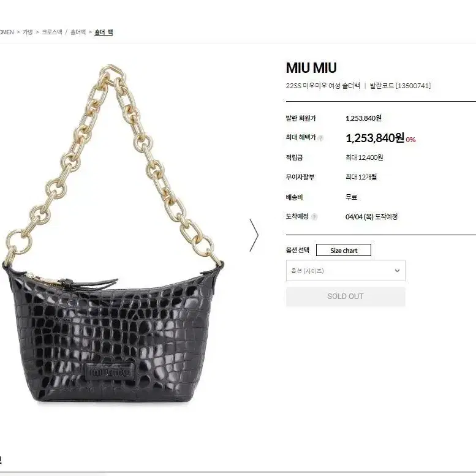476x476 pixels.
Task: Click the product name 22SS 미우미우 여성 숄더백
Action: pos(323,86)
